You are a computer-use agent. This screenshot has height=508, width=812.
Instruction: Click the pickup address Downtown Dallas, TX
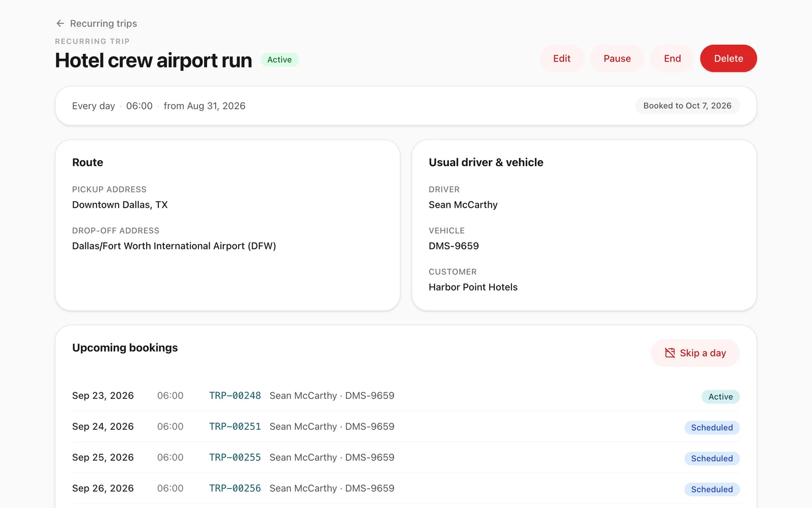(120, 205)
